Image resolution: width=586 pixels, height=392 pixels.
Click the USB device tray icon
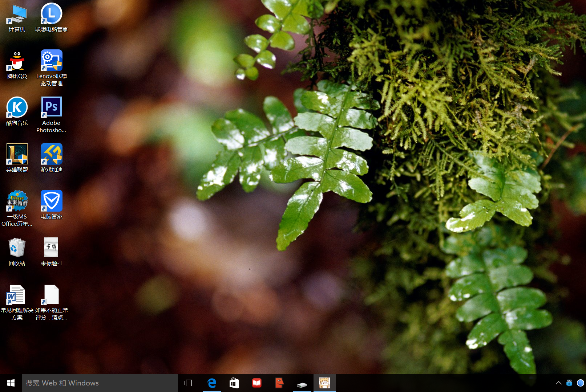(x=569, y=383)
